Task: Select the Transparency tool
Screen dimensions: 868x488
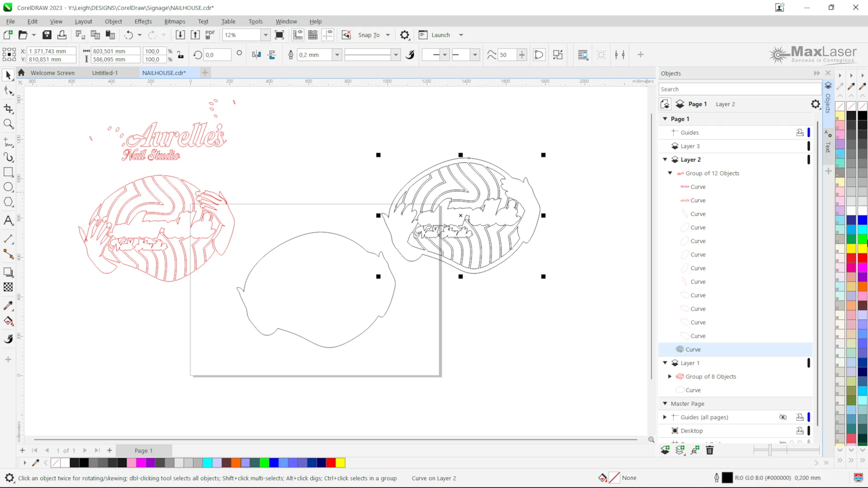Action: 8,287
